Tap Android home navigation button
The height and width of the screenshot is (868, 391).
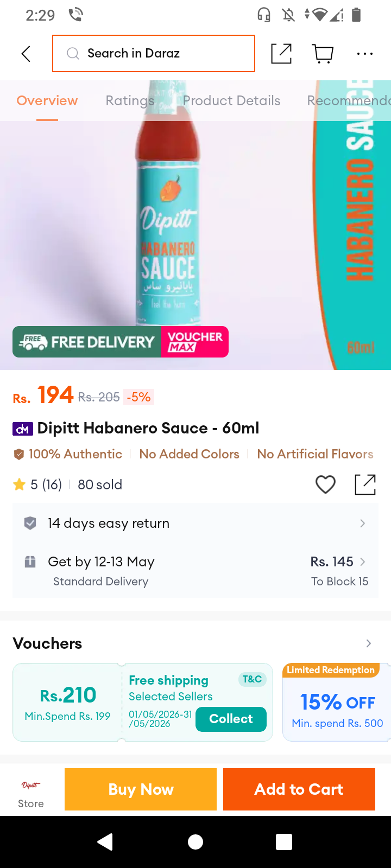(x=195, y=841)
